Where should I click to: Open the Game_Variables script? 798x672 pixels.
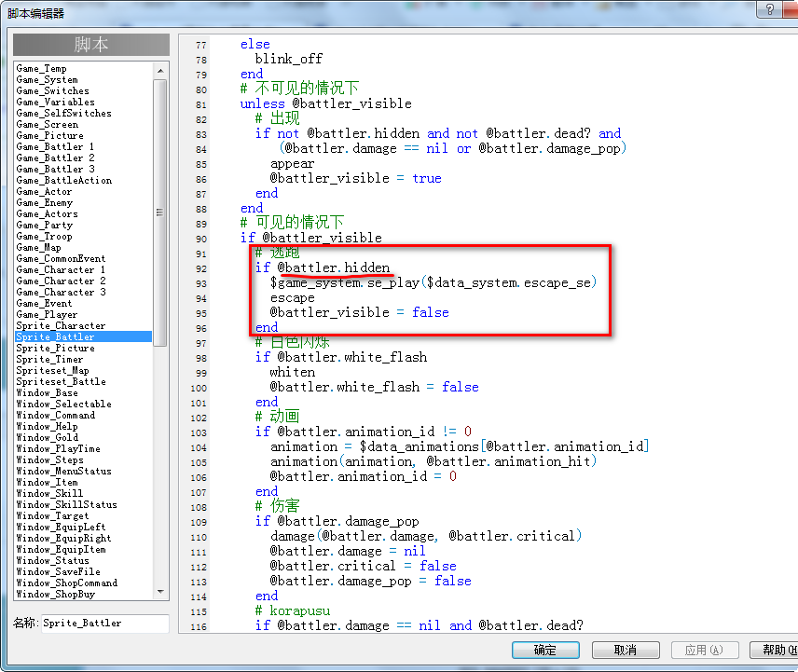click(x=56, y=102)
